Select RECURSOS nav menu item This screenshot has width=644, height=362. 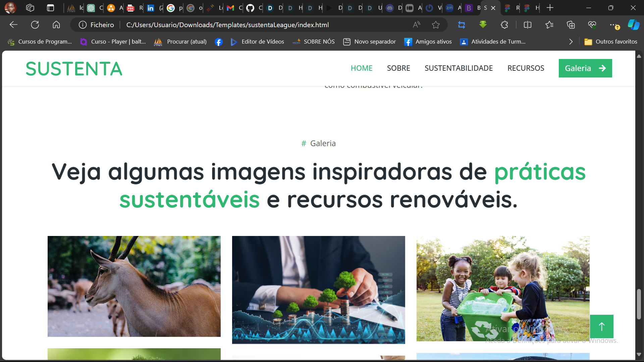coord(526,68)
